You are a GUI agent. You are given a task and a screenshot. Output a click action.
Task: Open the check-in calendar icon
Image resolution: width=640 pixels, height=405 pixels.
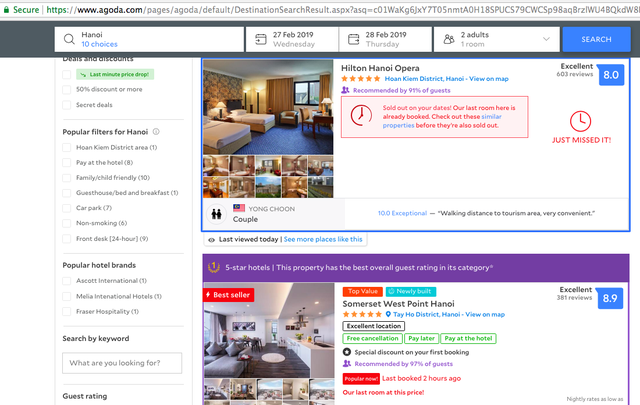point(260,39)
